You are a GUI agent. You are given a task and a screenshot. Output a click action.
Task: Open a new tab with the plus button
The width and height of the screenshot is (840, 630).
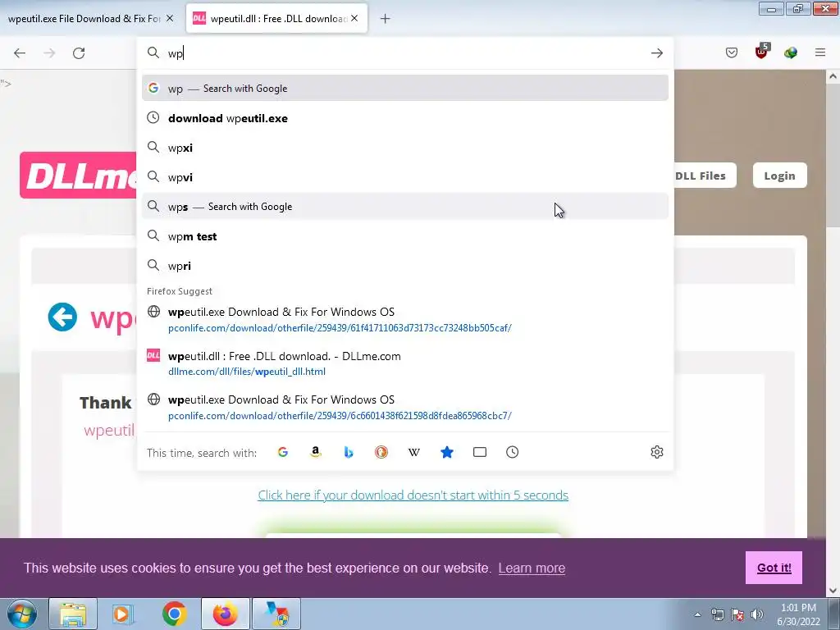point(386,19)
